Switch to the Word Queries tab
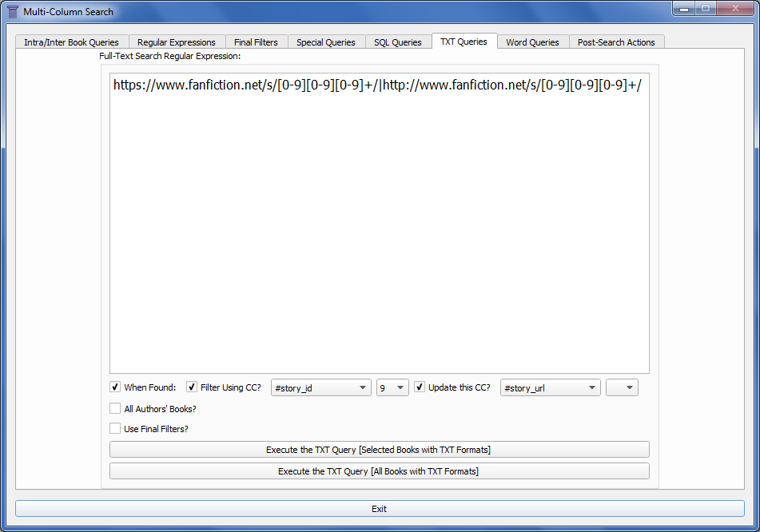The height and width of the screenshot is (532, 760). coord(533,42)
